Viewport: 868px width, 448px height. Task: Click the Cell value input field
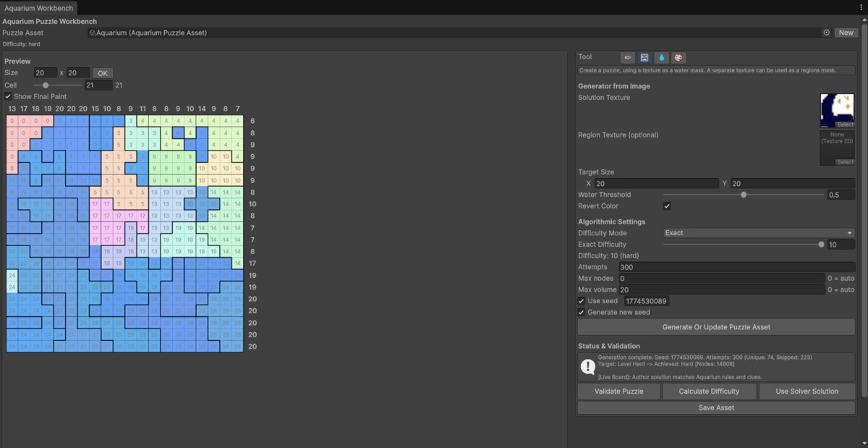pyautogui.click(x=98, y=85)
